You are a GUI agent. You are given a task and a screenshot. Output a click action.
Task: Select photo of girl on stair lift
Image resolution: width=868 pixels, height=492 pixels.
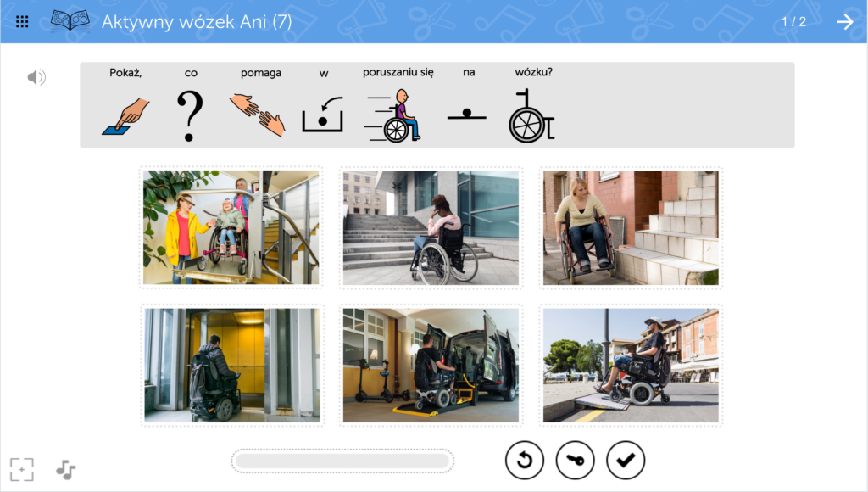[x=231, y=227]
